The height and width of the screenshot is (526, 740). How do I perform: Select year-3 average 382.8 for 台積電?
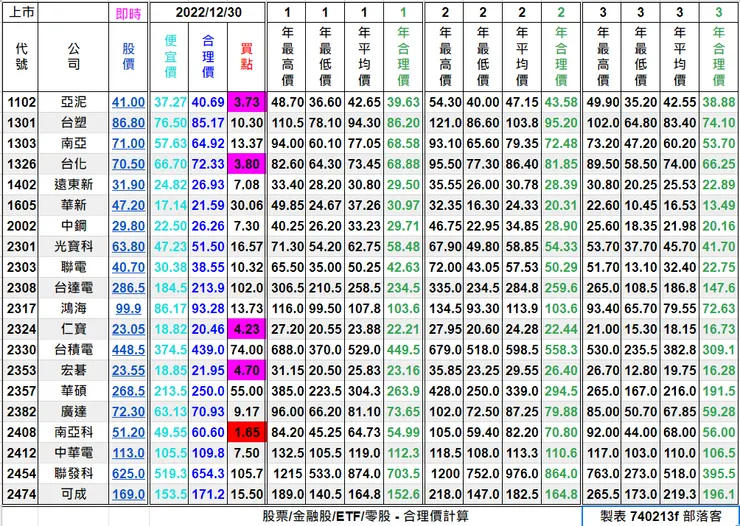[x=679, y=350]
